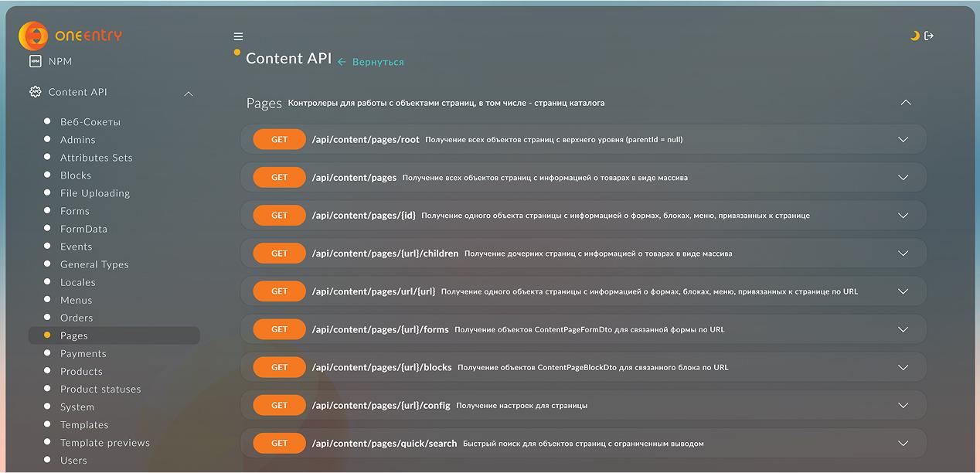Click the Content API gear icon
This screenshot has height=473, width=980.
click(x=35, y=92)
